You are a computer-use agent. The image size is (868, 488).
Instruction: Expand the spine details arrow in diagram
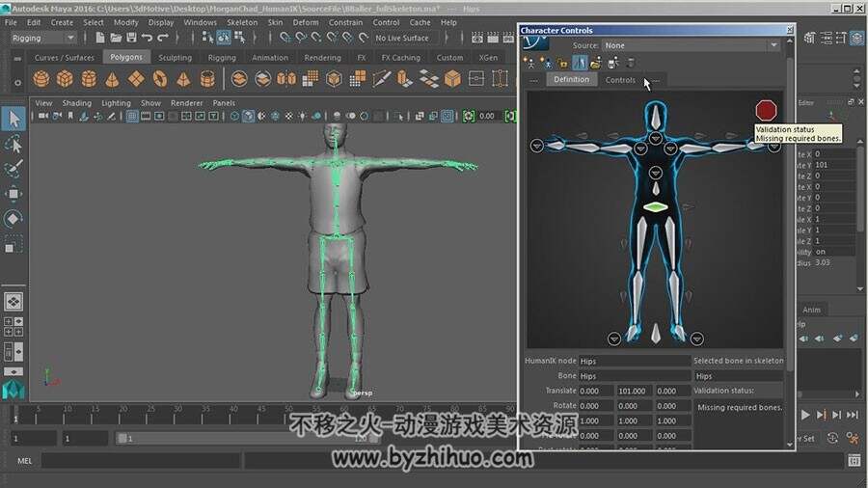[x=656, y=174]
